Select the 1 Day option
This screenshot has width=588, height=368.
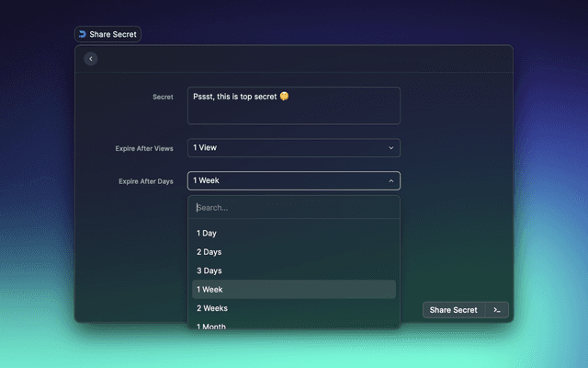(207, 234)
